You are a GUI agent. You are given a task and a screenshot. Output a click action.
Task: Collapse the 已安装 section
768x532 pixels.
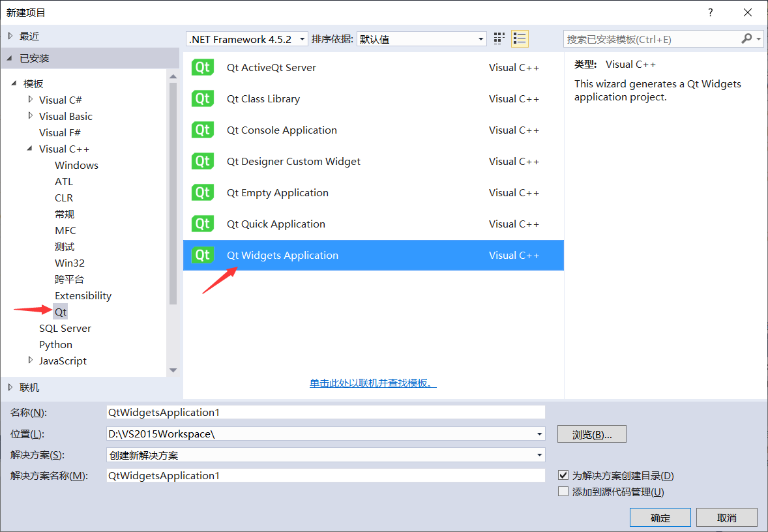point(9,58)
